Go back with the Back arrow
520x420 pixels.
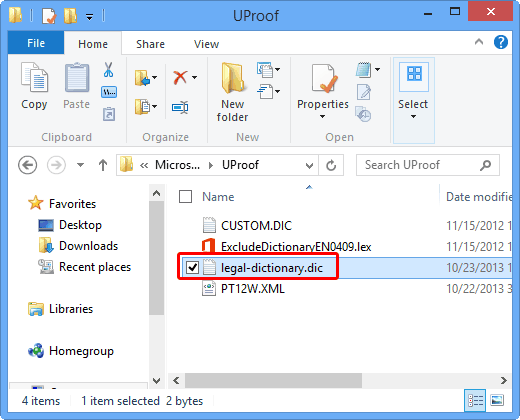coord(27,165)
